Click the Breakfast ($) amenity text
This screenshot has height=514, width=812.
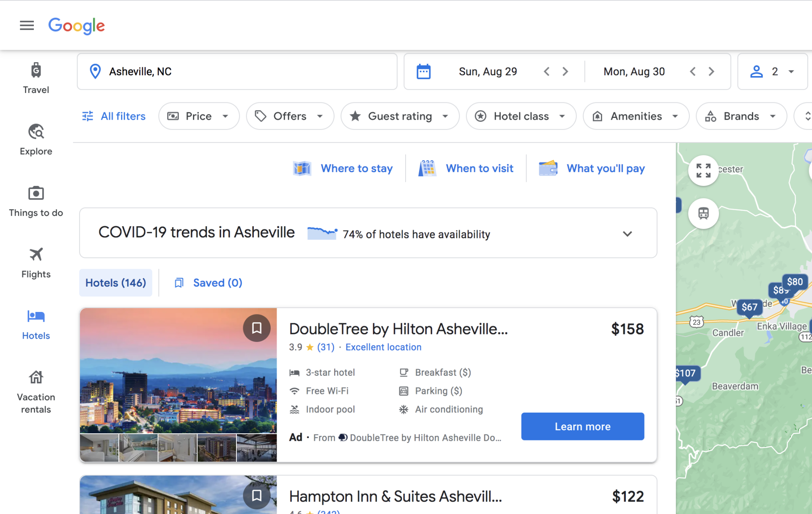coord(443,372)
